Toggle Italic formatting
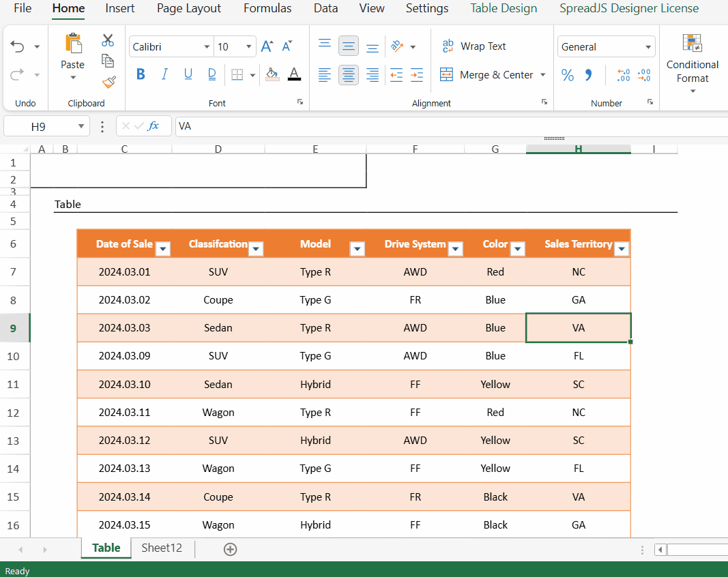 pos(164,74)
